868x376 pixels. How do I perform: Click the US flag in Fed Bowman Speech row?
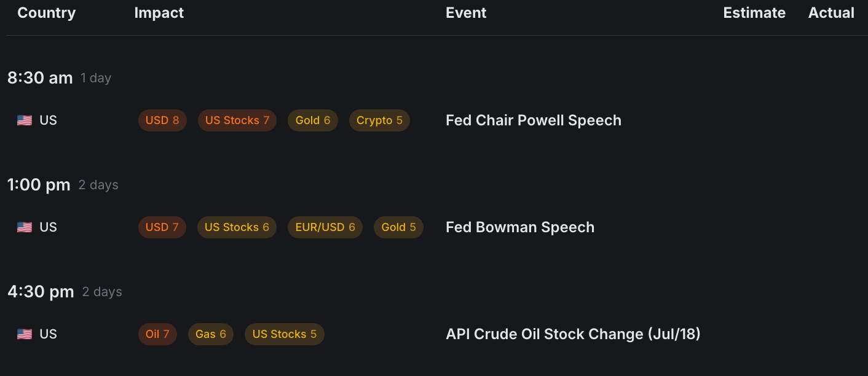(x=25, y=227)
